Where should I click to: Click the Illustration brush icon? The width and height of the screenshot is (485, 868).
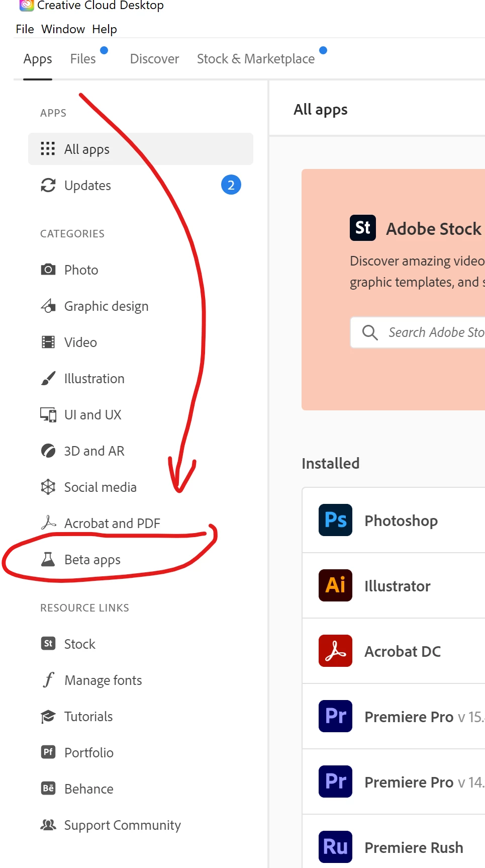(48, 378)
